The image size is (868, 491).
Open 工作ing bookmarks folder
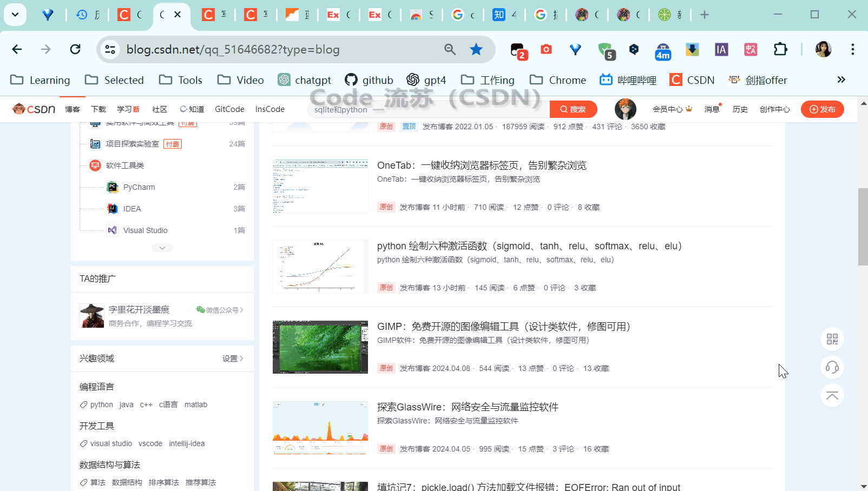click(x=488, y=80)
